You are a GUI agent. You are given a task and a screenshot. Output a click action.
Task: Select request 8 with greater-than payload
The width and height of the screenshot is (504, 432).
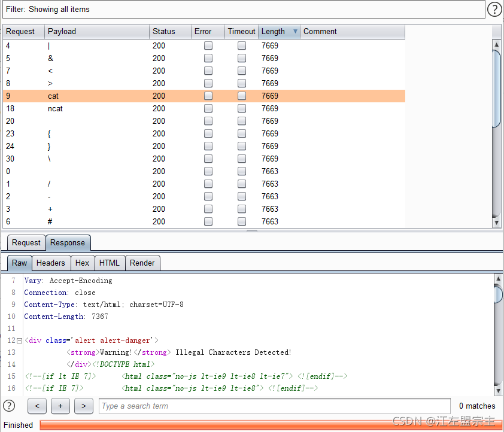[x=204, y=83]
